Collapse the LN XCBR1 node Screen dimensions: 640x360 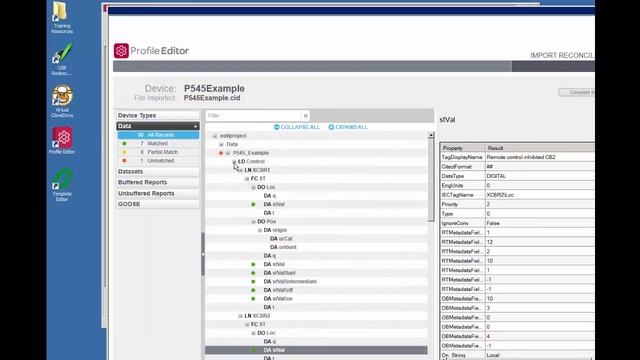pyautogui.click(x=240, y=170)
